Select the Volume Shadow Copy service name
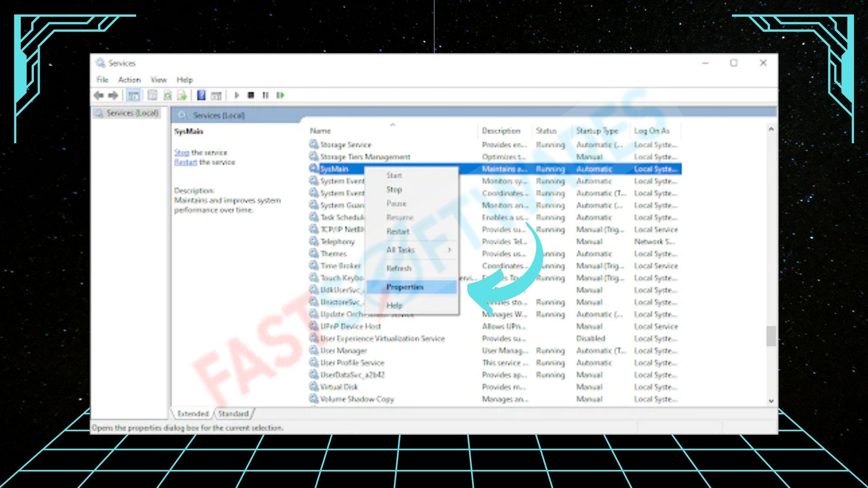The width and height of the screenshot is (868, 488). coord(357,399)
